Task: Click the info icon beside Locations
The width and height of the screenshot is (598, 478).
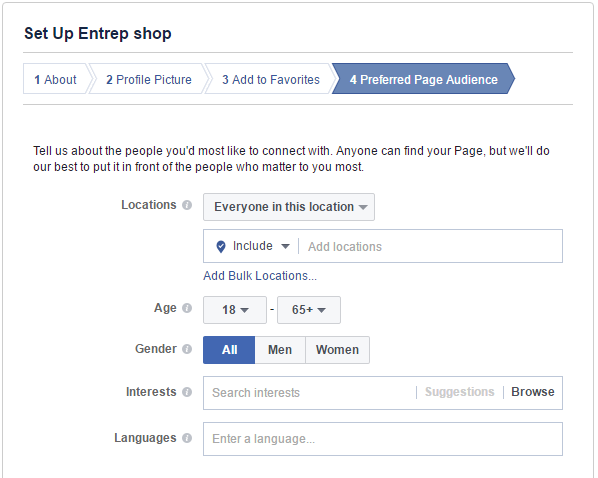Action: (187, 205)
